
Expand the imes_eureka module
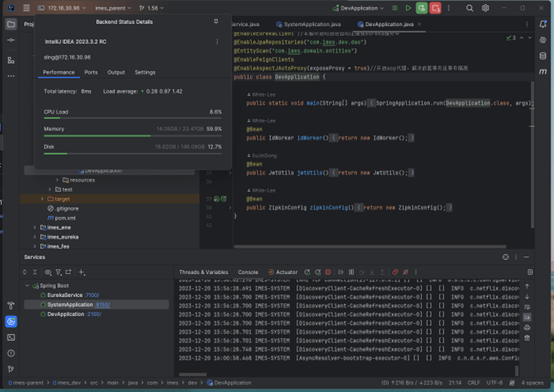[x=35, y=237]
